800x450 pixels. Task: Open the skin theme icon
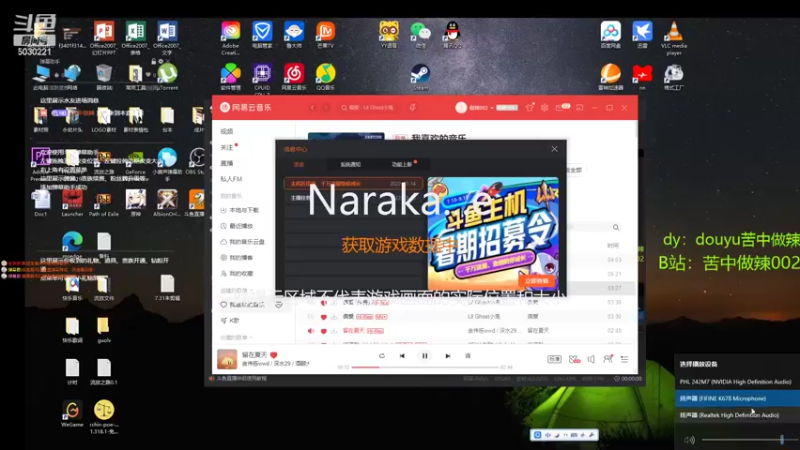click(530, 108)
